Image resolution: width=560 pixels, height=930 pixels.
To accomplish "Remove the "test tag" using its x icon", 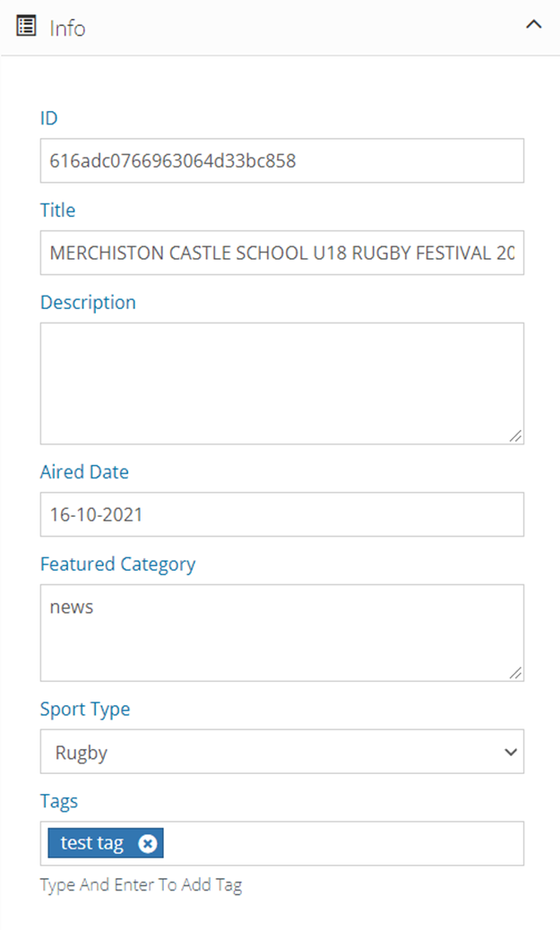I will [148, 844].
